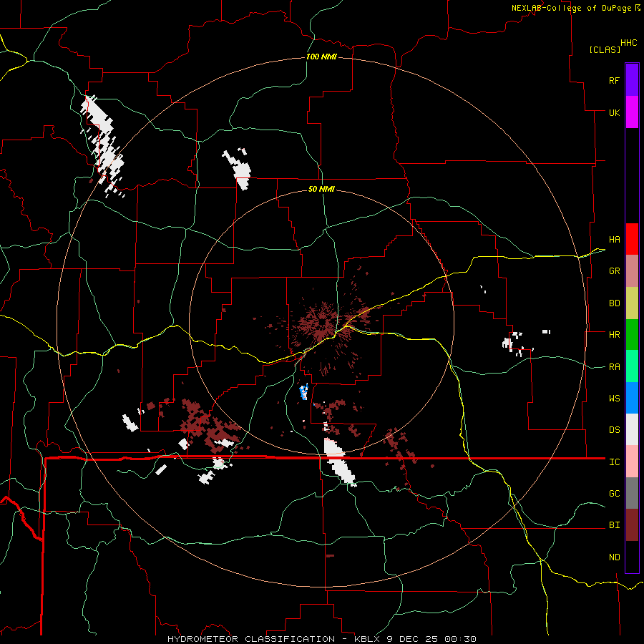Click the RF legend label

click(x=614, y=80)
